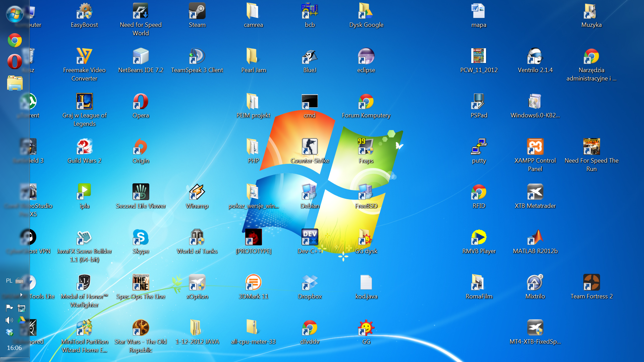This screenshot has width=644, height=362.
Task: Select Graj w League of Legends icon
Action: pos(84,110)
